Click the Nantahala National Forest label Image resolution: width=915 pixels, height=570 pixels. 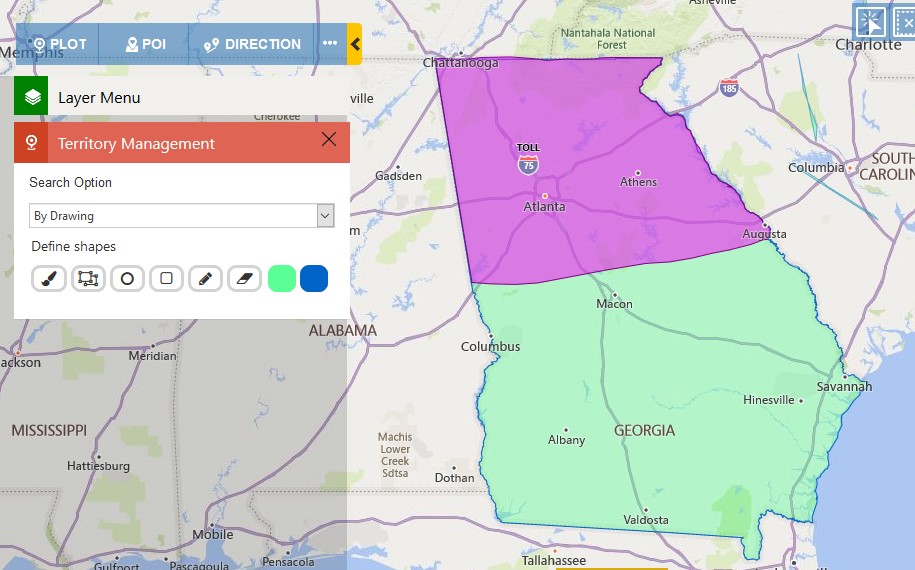(x=607, y=39)
